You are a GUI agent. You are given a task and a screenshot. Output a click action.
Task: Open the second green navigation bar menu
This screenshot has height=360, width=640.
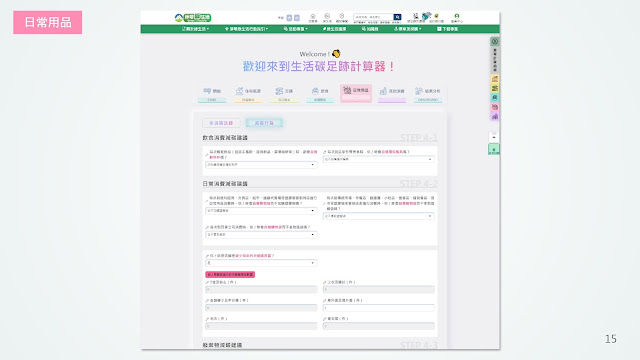click(247, 29)
